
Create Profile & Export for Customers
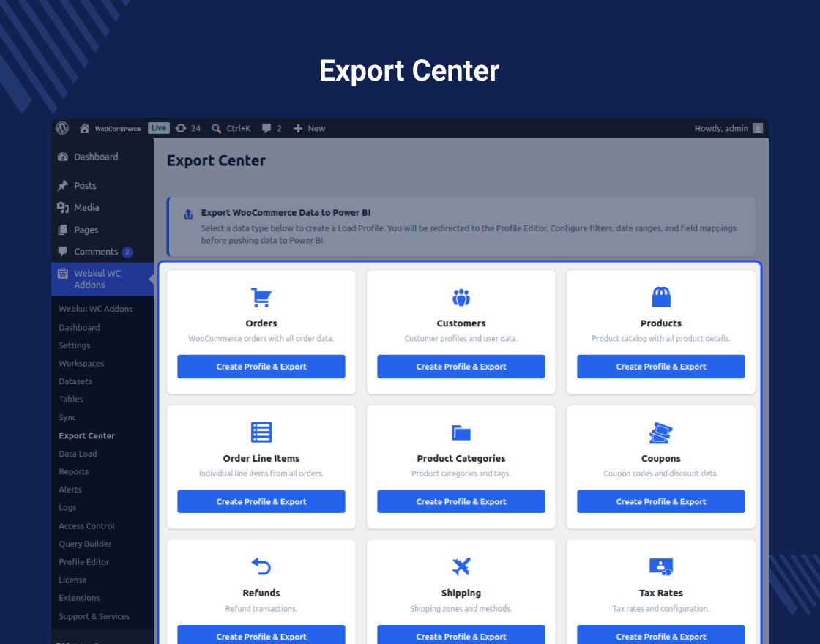tap(461, 367)
